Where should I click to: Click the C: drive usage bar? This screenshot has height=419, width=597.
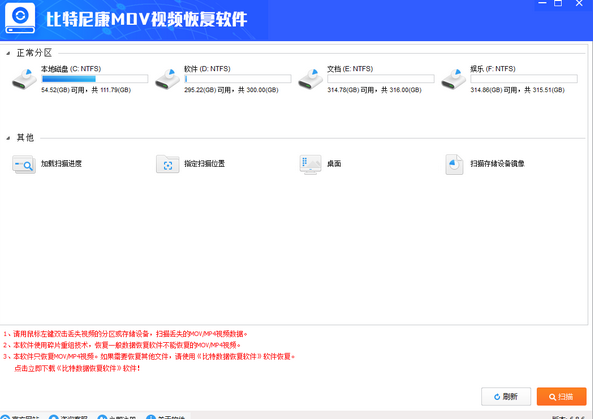[x=94, y=79]
